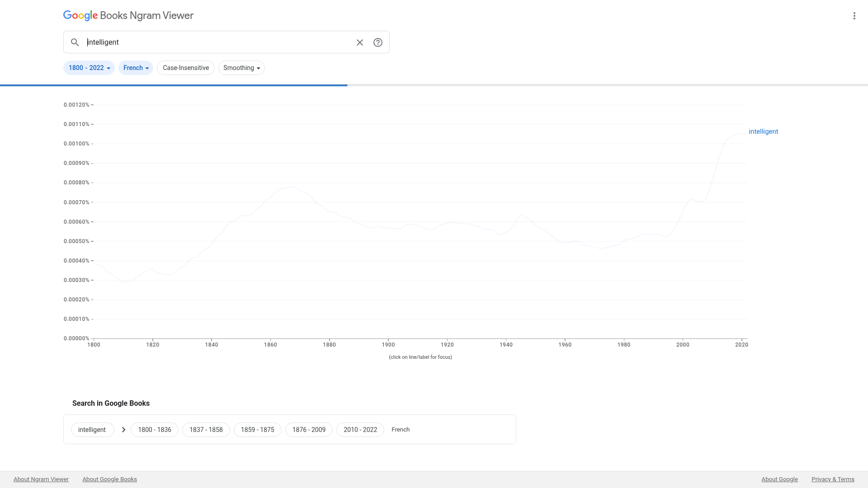Clear the search query with X icon
This screenshot has width=868, height=488.
360,42
